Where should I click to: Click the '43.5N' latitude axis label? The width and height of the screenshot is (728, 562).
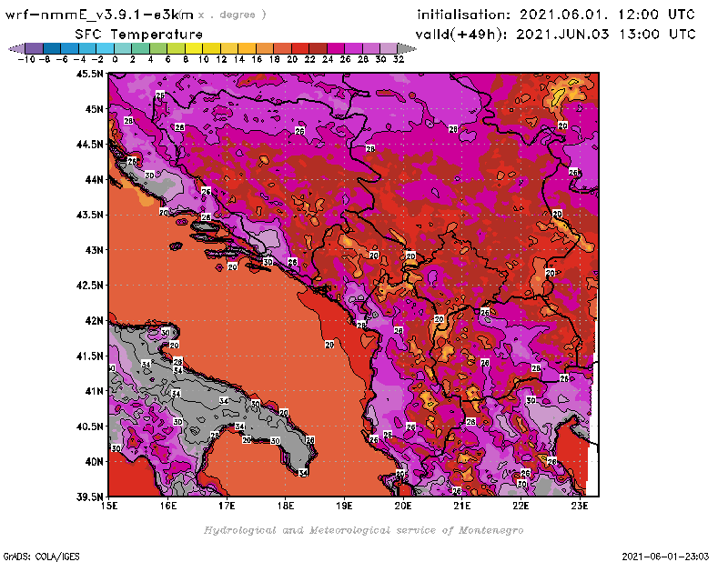coord(89,215)
